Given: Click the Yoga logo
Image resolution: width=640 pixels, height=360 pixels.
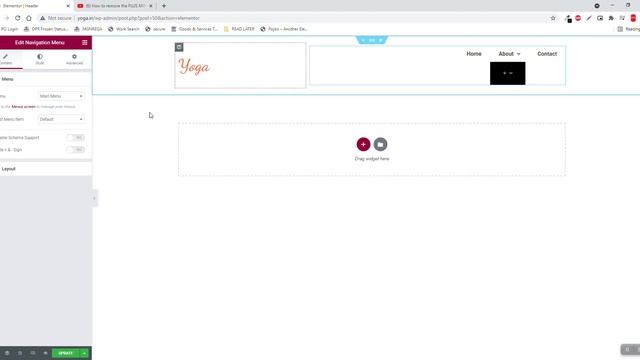Looking at the screenshot, I should pos(194,67).
